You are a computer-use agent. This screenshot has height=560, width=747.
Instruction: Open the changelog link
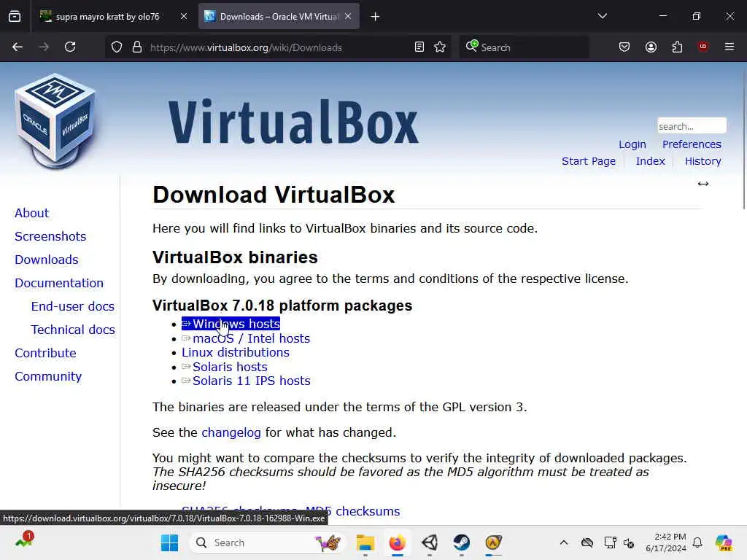point(231,432)
